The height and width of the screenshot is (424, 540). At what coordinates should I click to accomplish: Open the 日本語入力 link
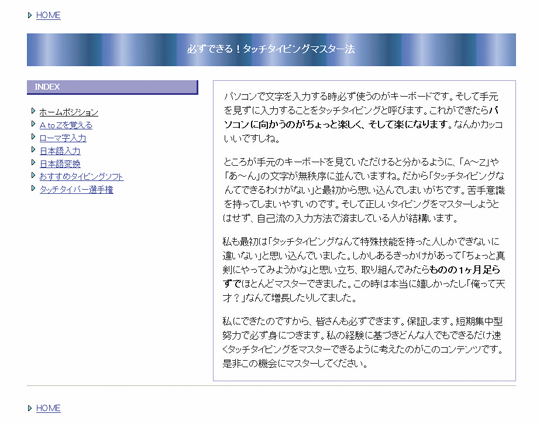point(60,151)
